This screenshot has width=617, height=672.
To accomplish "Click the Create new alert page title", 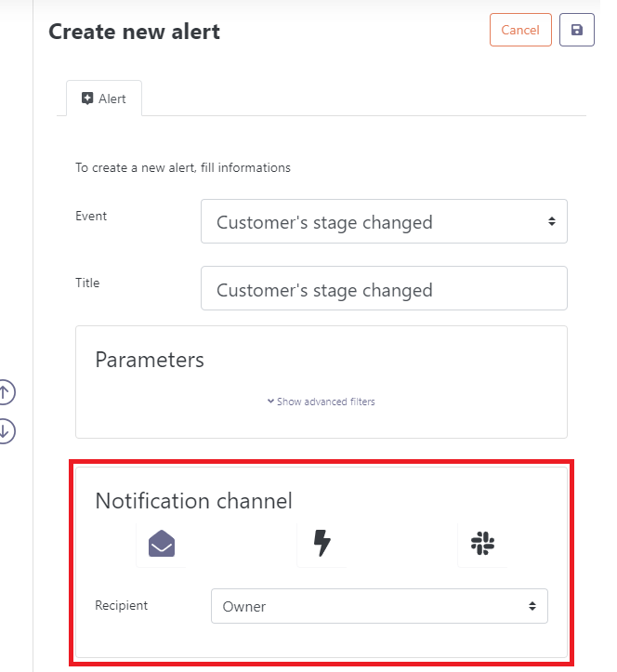I will click(134, 32).
